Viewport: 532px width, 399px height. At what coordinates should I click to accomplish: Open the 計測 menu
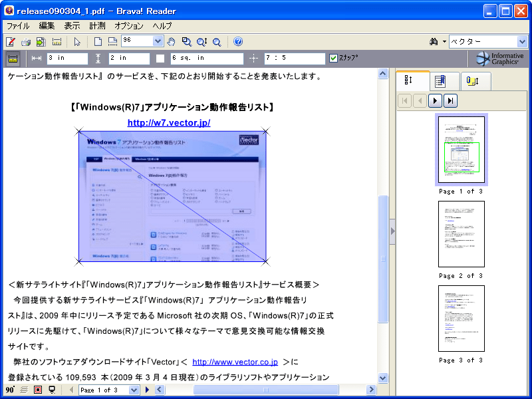pyautogui.click(x=97, y=26)
